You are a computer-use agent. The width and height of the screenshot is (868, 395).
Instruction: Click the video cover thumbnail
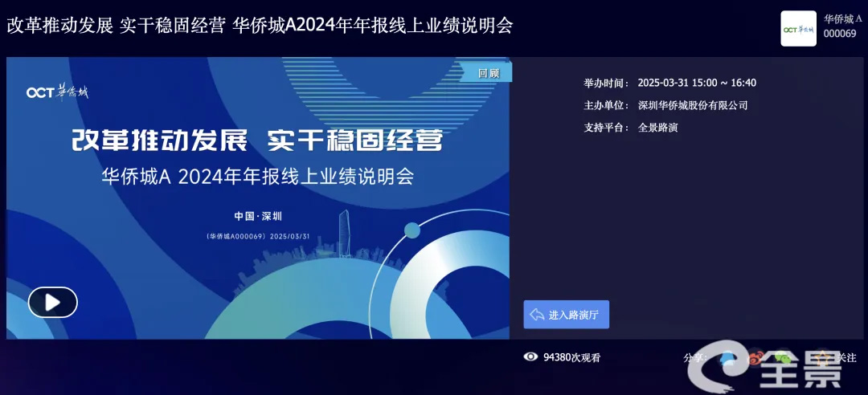(258, 198)
